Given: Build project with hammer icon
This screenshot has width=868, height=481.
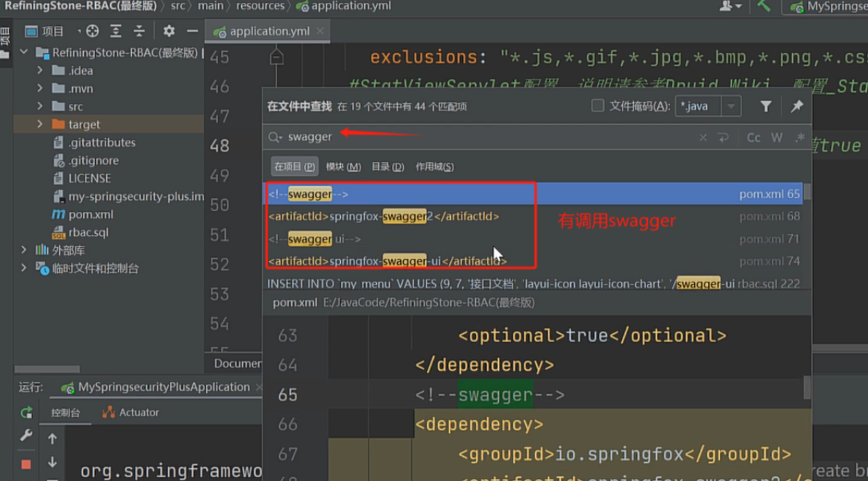Looking at the screenshot, I should pyautogui.click(x=764, y=6).
